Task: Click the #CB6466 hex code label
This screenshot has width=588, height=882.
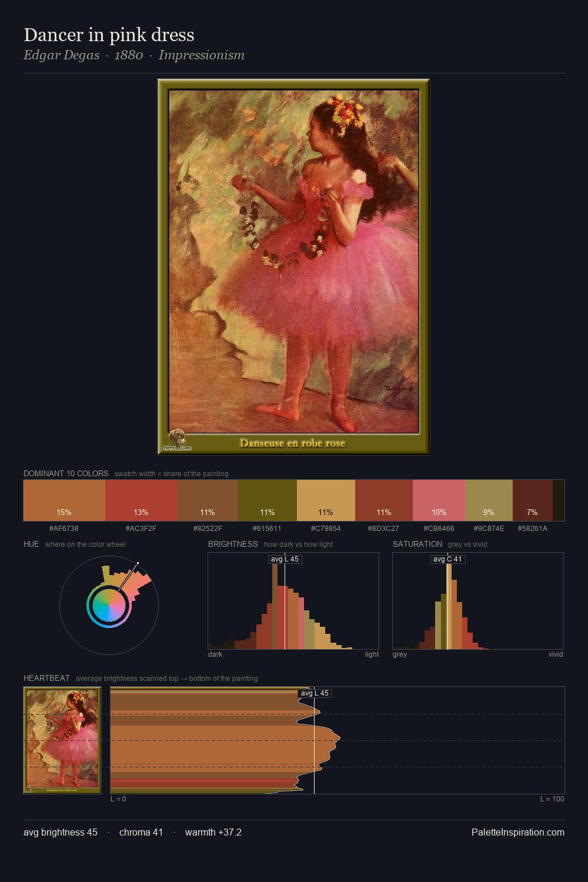Action: (439, 529)
